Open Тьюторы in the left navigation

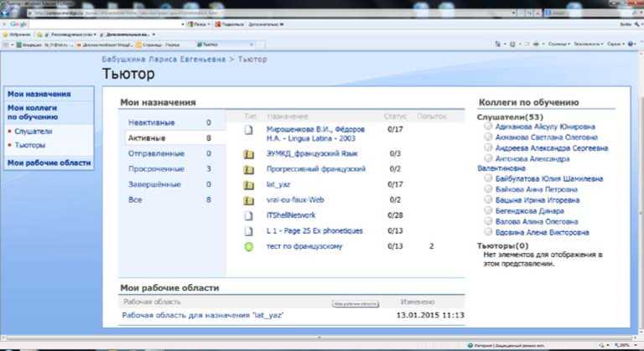click(30, 145)
